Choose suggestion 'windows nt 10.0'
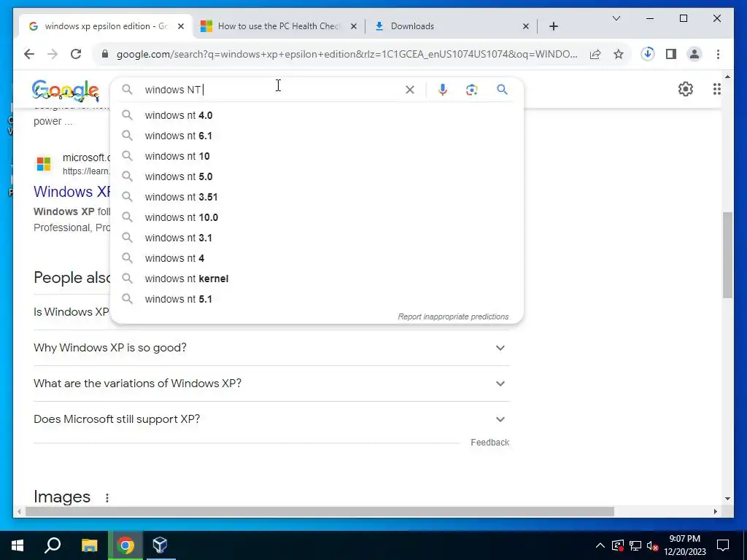 click(x=317, y=217)
